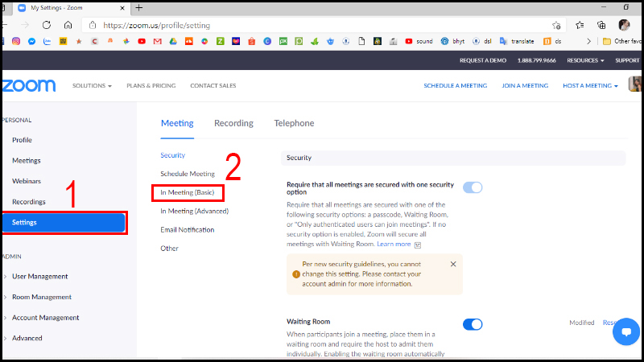644x362 pixels.
Task: Click Contact Sales link
Action: (213, 86)
